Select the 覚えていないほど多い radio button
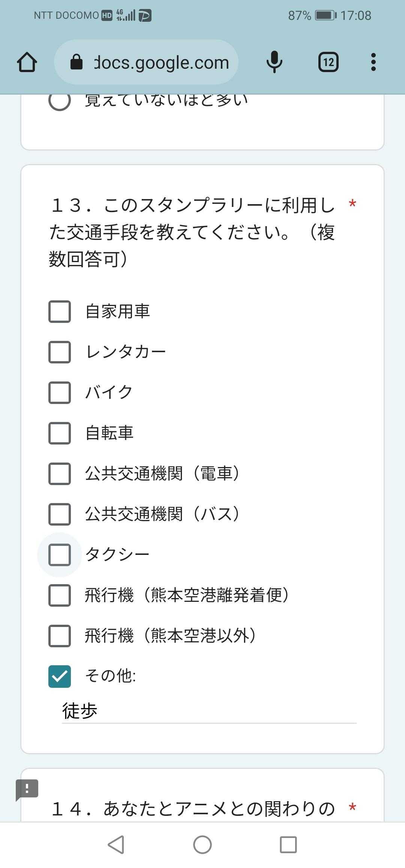Viewport: 405px width, 868px height. click(x=60, y=101)
